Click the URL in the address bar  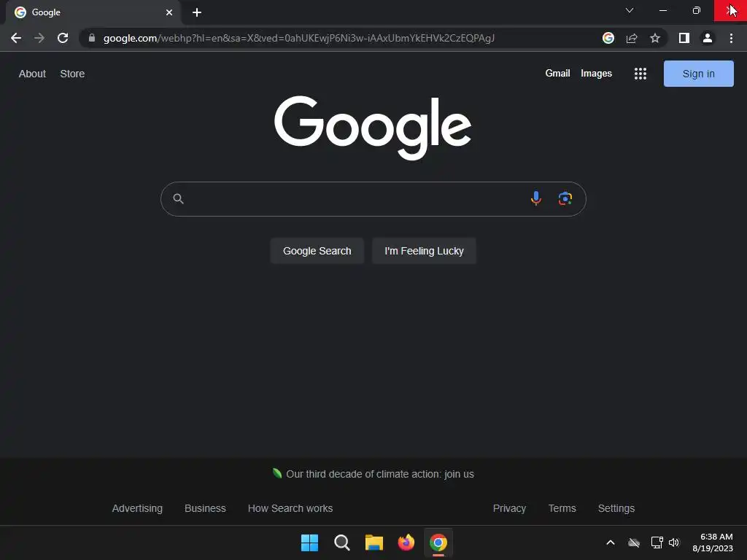298,38
